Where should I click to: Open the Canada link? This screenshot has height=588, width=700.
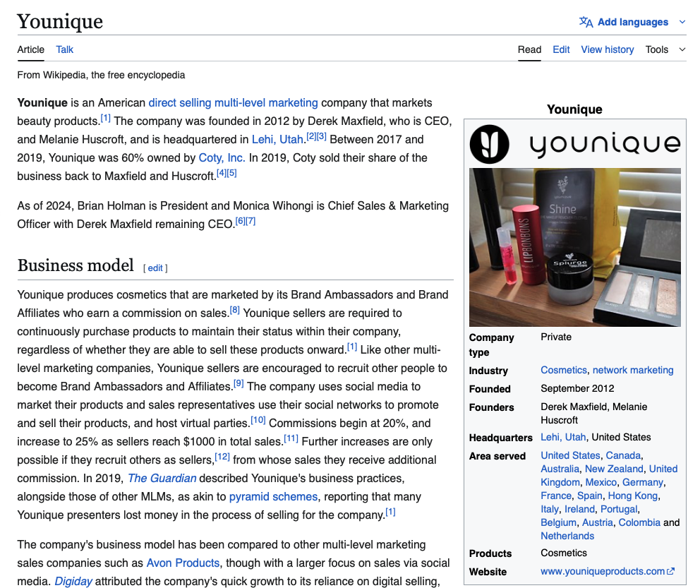click(x=623, y=455)
